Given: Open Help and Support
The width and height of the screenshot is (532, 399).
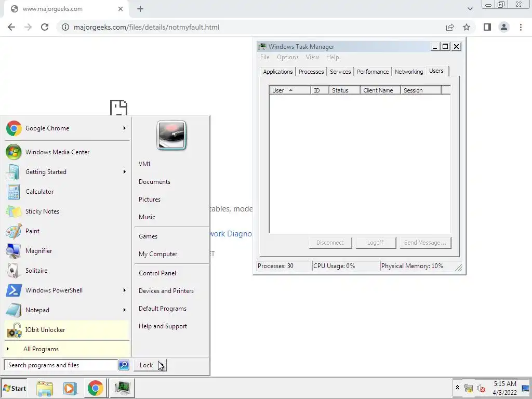Looking at the screenshot, I should tap(163, 326).
